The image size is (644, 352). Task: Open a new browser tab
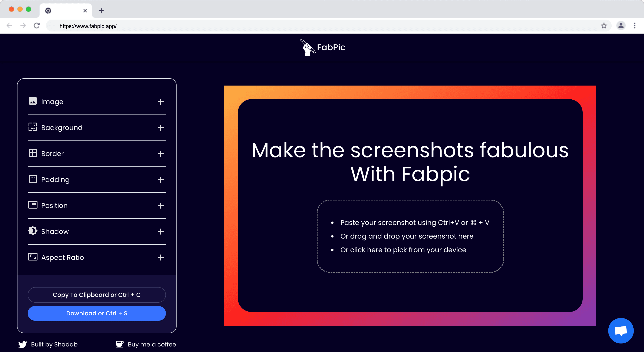click(x=101, y=10)
